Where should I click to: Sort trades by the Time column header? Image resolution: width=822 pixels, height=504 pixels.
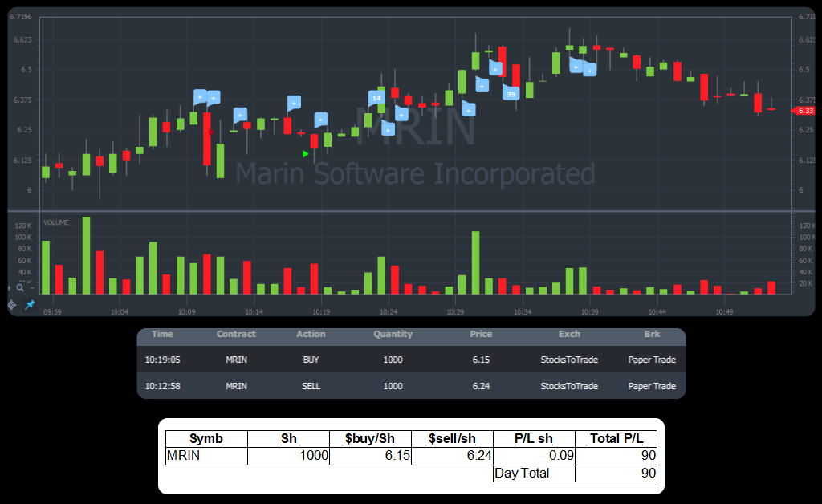(162, 334)
